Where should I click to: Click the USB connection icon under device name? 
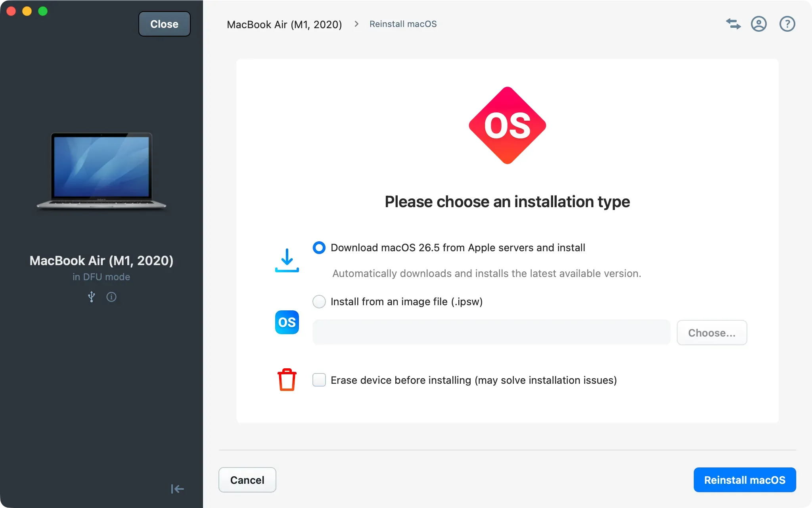point(92,297)
